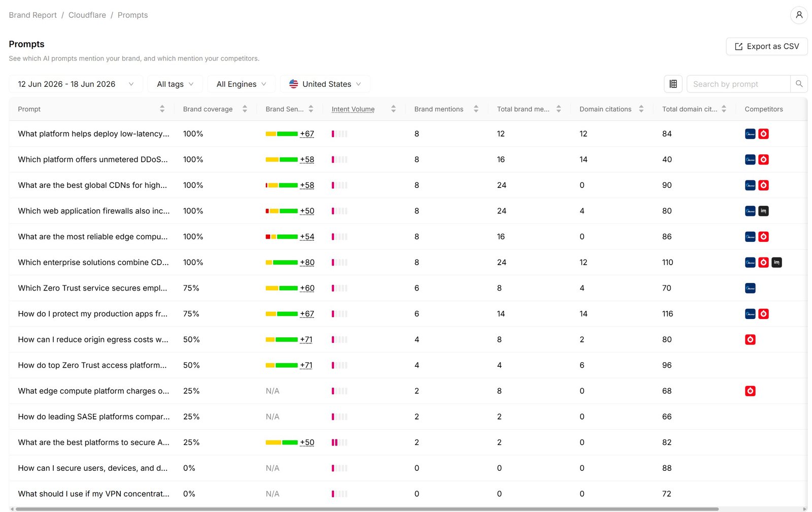Open prompt 'What are the most reliable edge compu...'
The width and height of the screenshot is (812, 512).
[93, 237]
